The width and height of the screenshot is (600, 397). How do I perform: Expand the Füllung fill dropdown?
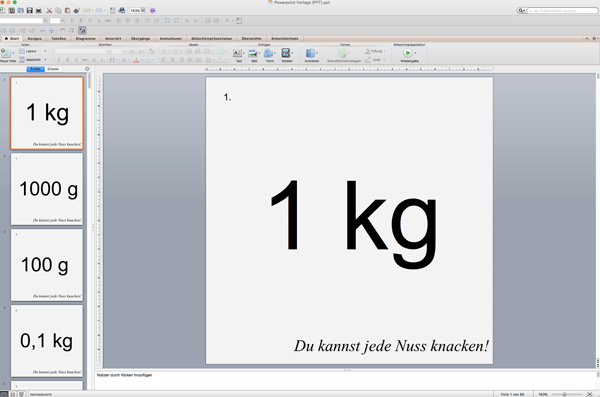tap(384, 51)
